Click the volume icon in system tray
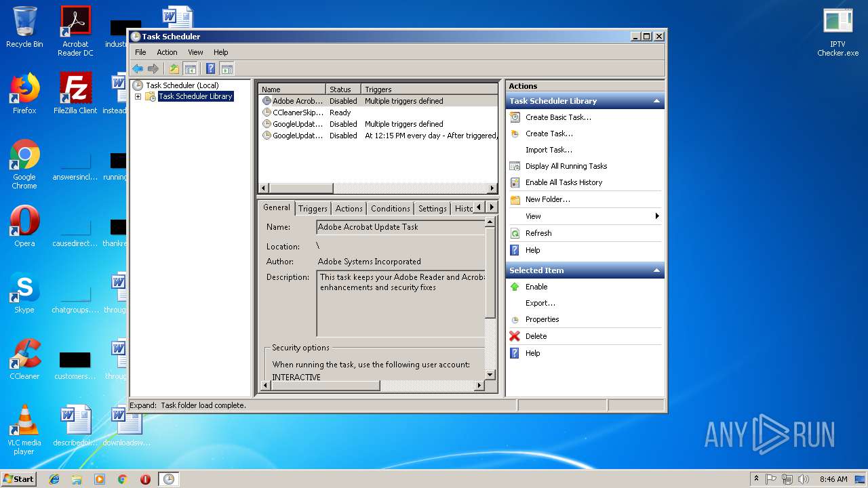 pos(803,479)
